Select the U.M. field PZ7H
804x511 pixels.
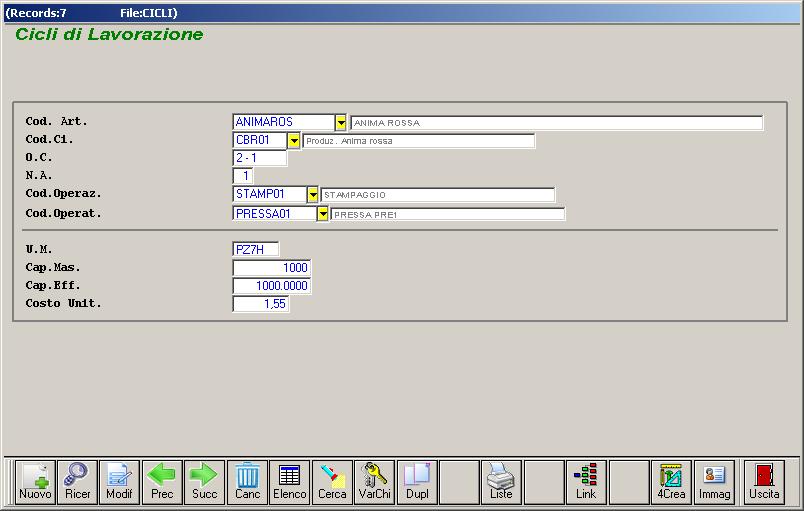(256, 250)
